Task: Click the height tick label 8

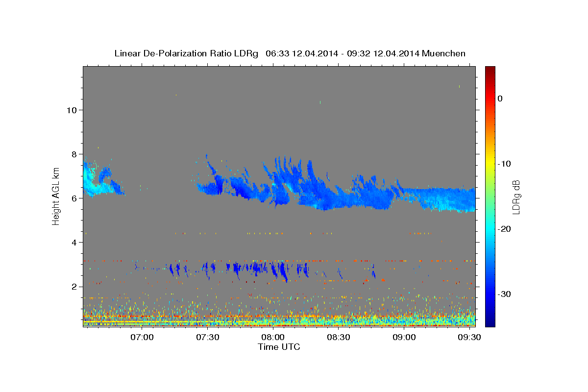Action: (x=74, y=154)
